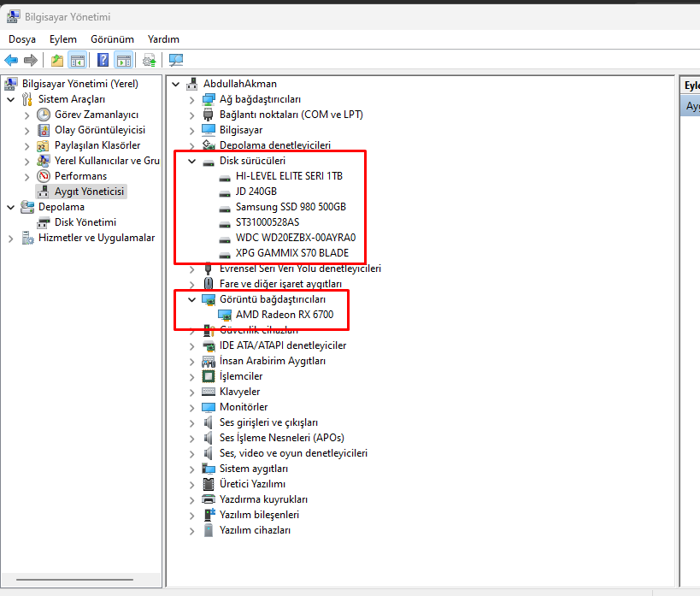Click the Görev Zamanlayıcı clock icon

44,115
